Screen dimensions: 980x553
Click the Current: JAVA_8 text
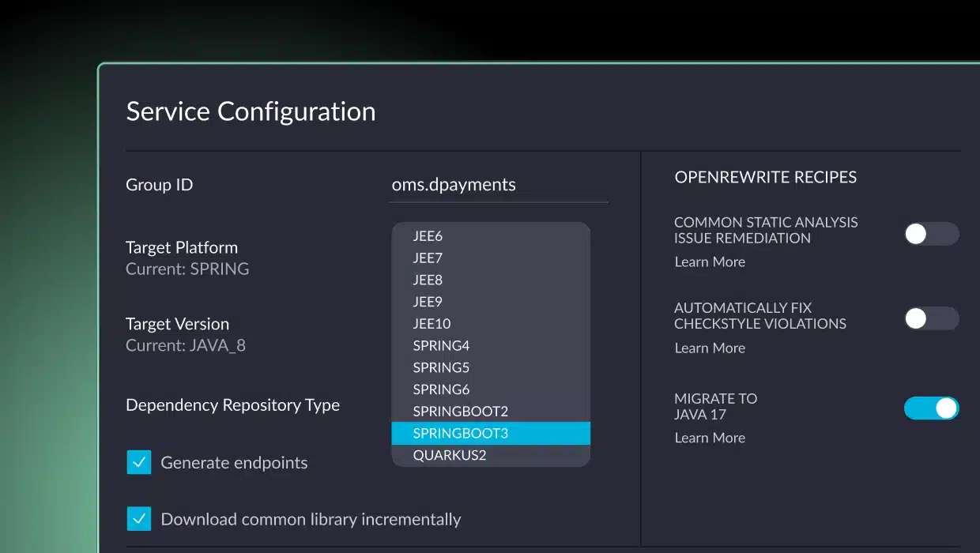[186, 345]
